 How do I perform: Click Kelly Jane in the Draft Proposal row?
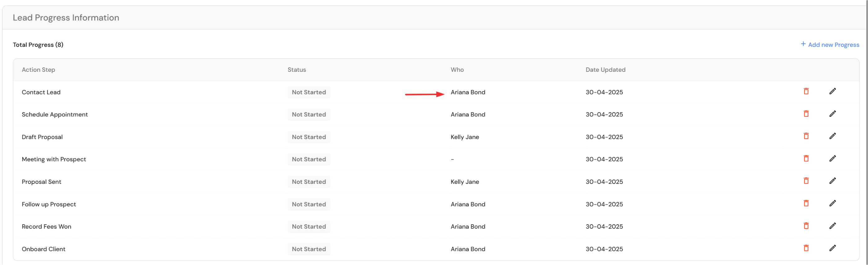[465, 137]
